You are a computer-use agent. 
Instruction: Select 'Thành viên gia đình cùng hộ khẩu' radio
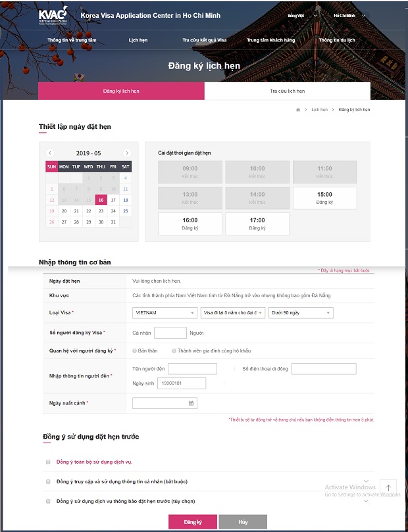tap(174, 351)
